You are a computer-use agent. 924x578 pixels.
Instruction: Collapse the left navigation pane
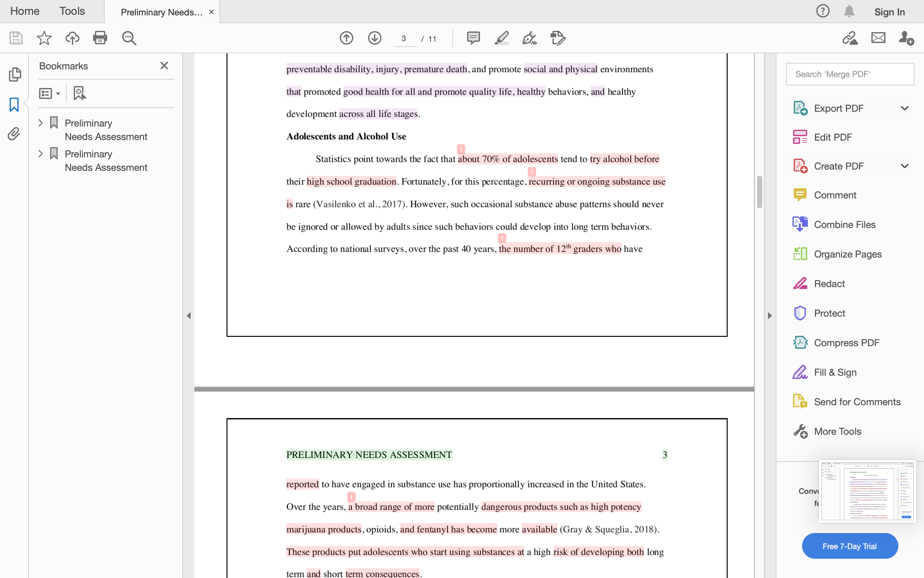pos(189,316)
